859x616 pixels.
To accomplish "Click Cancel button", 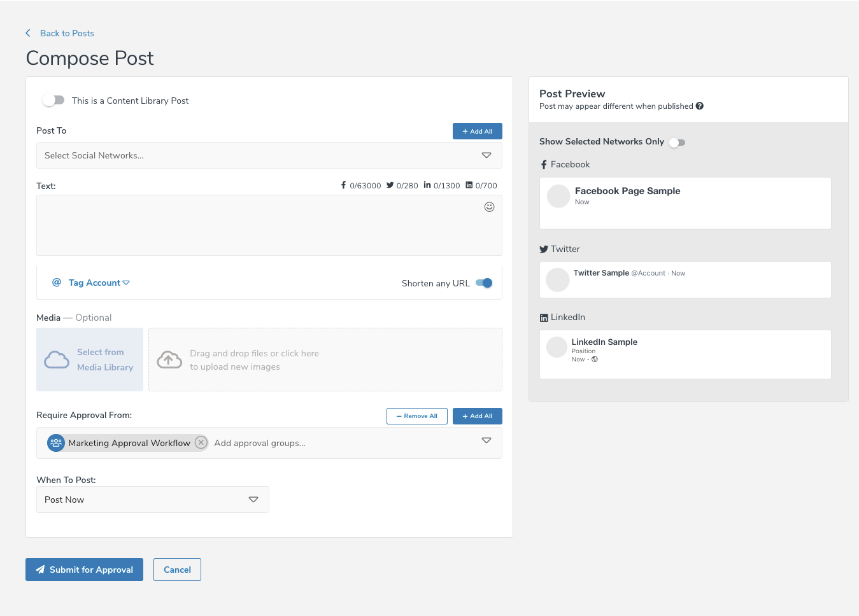I will 177,570.
